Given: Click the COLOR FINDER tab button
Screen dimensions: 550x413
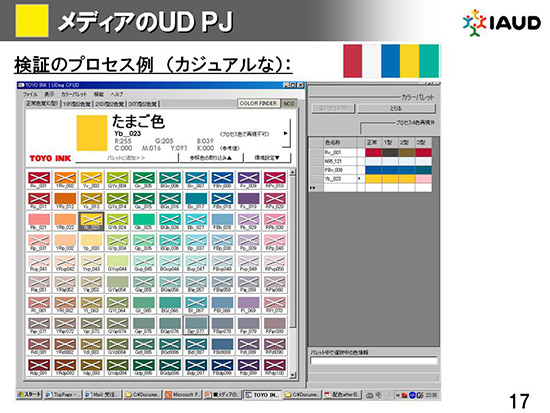Looking at the screenshot, I should pos(259,104).
